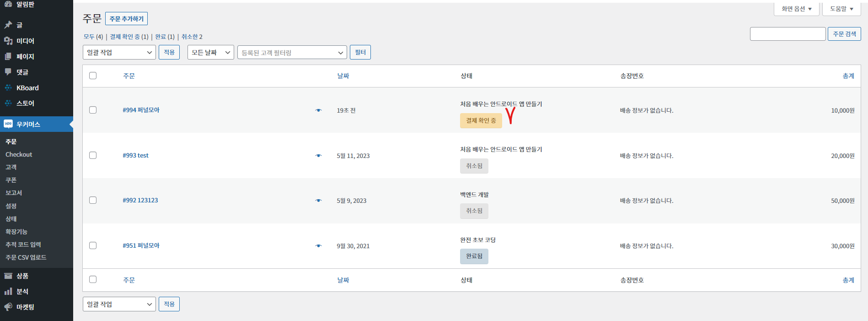Image resolution: width=868 pixels, height=321 pixels.
Task: Open order #951 퍼널모아 link
Action: pos(141,245)
